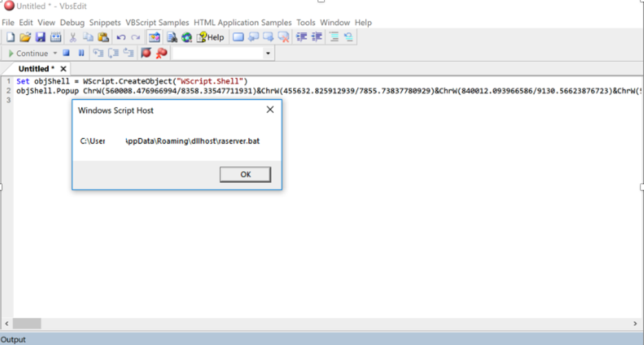This screenshot has height=345, width=644.
Task: Open Help from the toolbar
Action: 211,37
